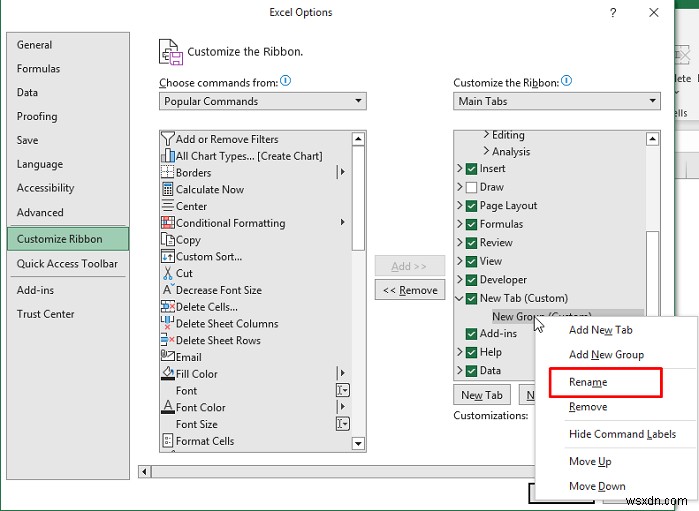699x511 pixels.
Task: Click the Font Size combo box indicator icon
Action: pyautogui.click(x=342, y=424)
